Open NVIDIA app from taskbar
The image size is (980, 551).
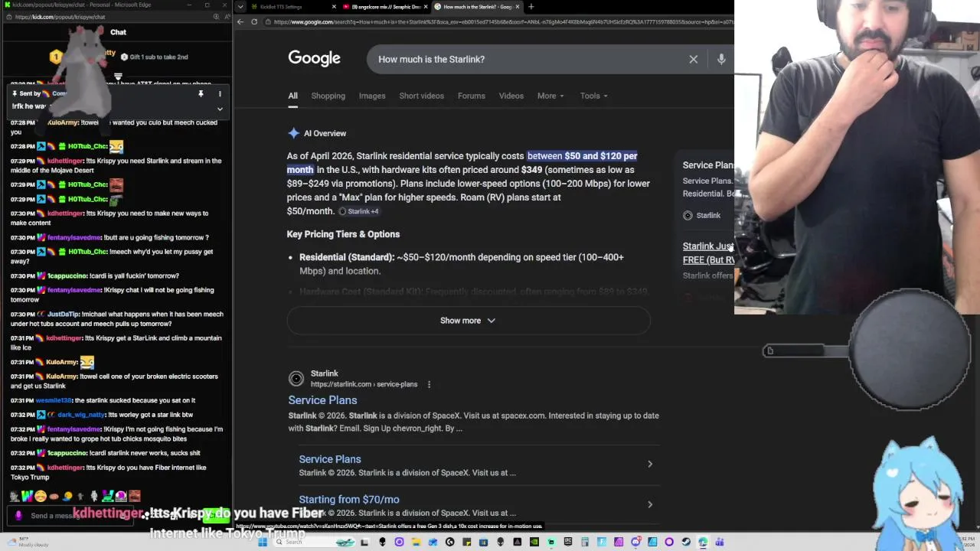534,542
